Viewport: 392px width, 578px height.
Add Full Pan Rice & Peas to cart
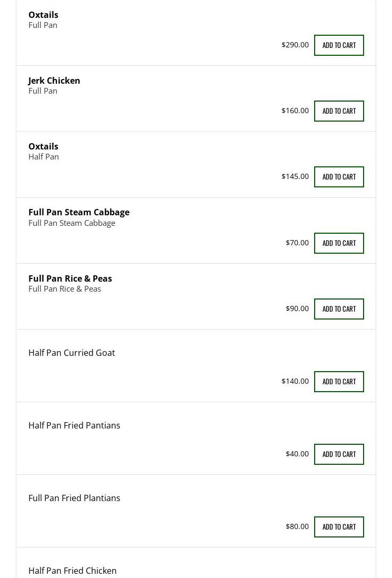(339, 309)
